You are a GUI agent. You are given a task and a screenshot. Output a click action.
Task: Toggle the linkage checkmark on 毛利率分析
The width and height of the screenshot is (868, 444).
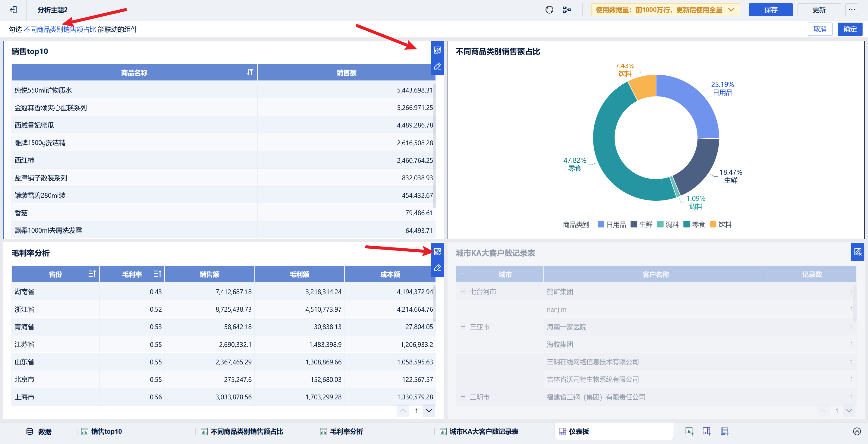point(437,252)
